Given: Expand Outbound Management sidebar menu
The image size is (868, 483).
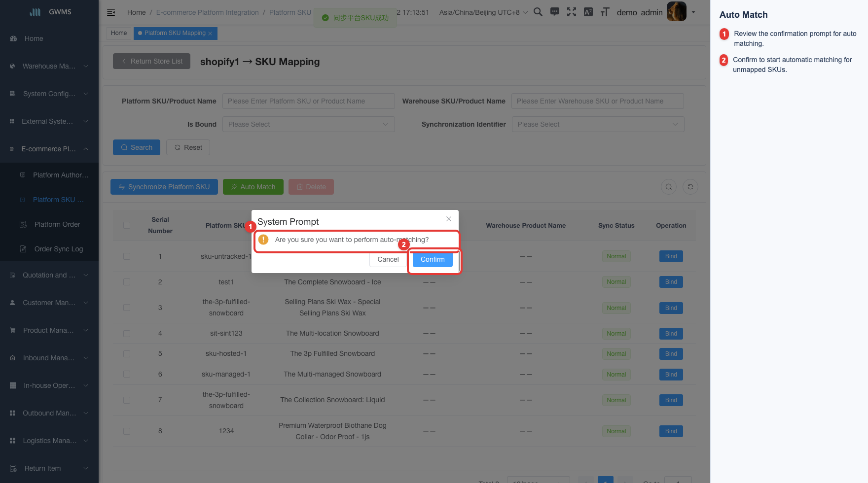Looking at the screenshot, I should click(49, 413).
